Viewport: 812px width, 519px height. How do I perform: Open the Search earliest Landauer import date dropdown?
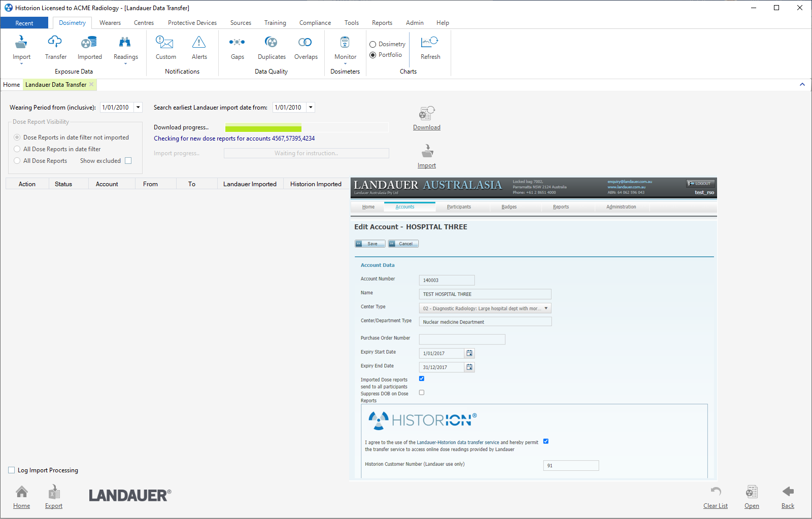click(311, 107)
